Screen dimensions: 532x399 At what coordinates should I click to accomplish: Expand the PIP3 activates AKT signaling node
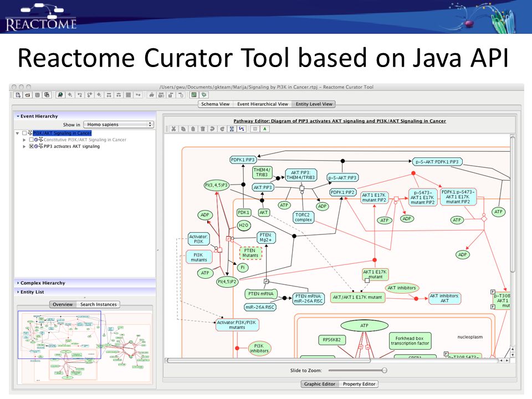24,146
